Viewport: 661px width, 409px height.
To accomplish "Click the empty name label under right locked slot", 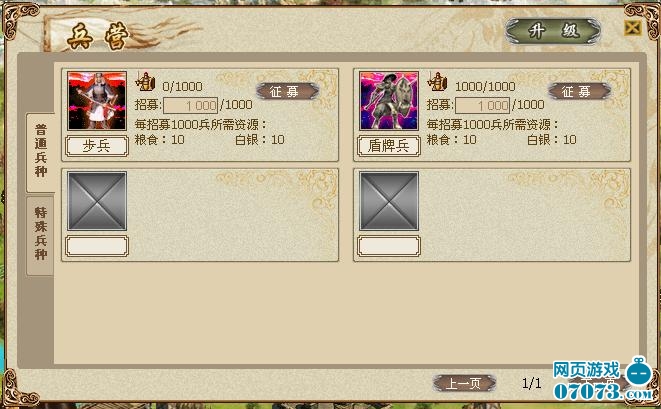I will (389, 246).
